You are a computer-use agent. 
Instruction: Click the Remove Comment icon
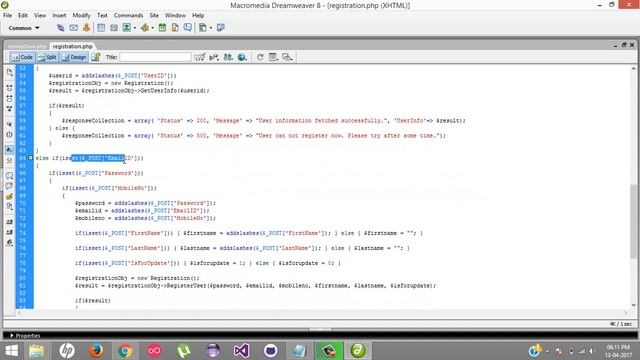coord(9,186)
